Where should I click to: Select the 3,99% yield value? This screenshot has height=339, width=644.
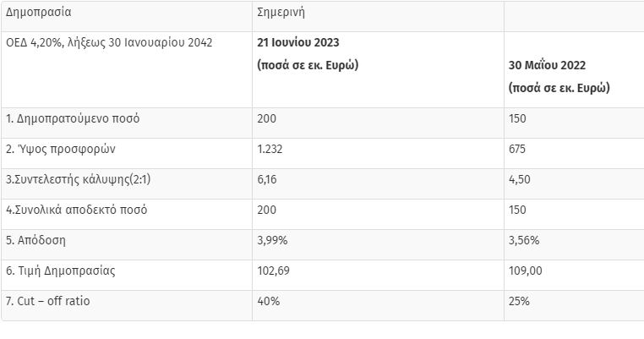pyautogui.click(x=272, y=240)
